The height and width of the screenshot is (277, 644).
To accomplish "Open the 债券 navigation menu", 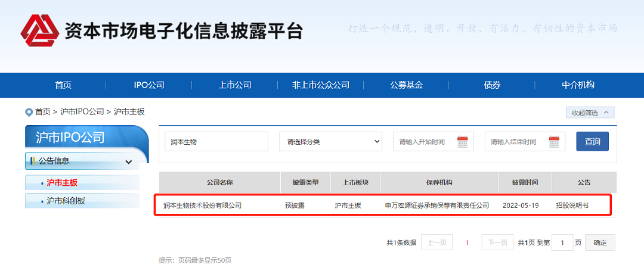I will pos(492,85).
